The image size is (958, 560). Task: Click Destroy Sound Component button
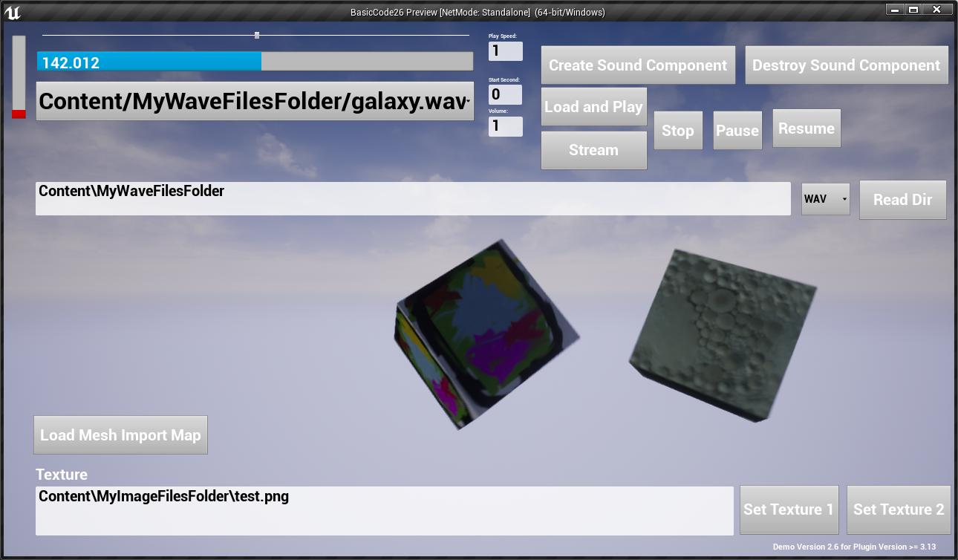point(847,65)
